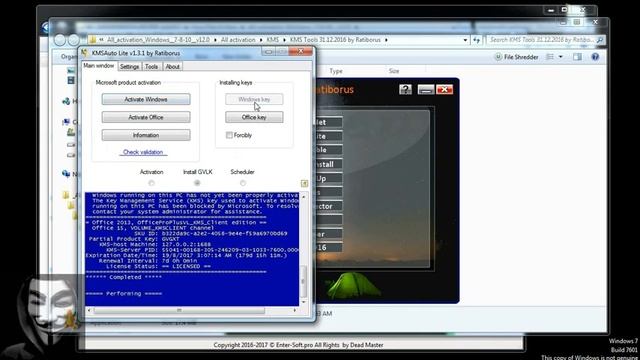
Task: Click the console vertical scrollbar up arrow
Action: pos(303,197)
